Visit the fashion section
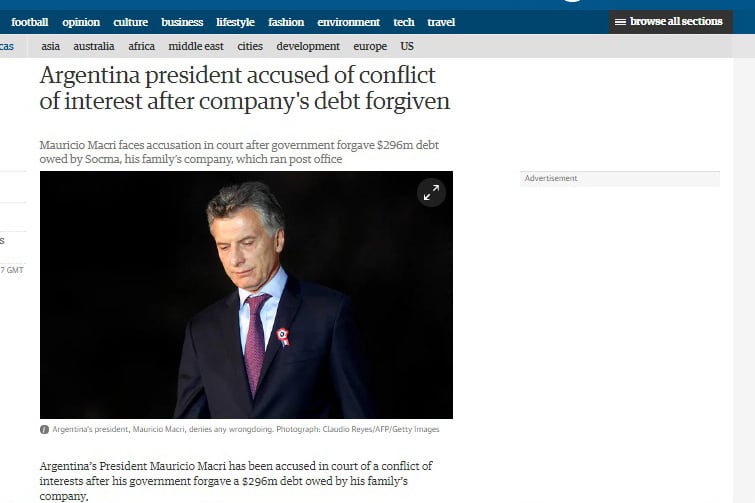Image resolution: width=755 pixels, height=503 pixels. (286, 22)
